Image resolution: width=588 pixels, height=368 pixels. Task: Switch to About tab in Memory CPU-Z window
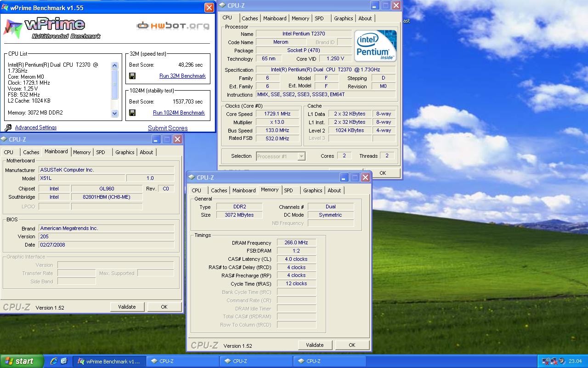click(x=334, y=190)
